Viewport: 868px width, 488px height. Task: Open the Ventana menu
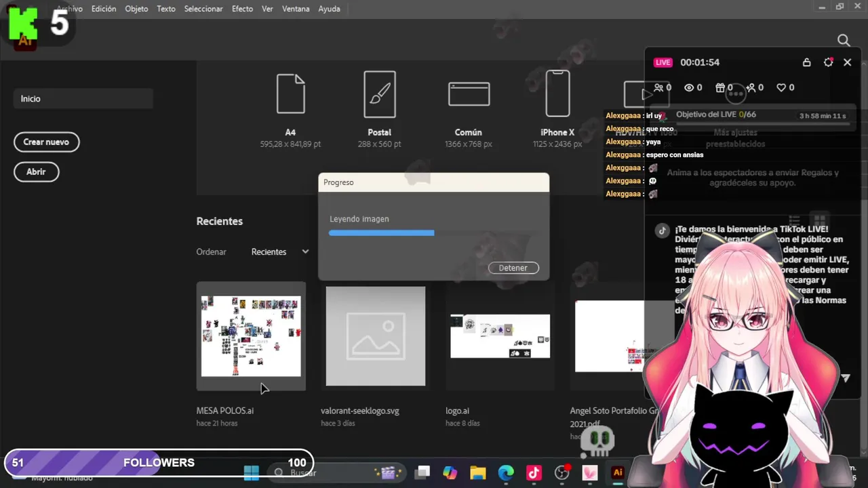[296, 9]
